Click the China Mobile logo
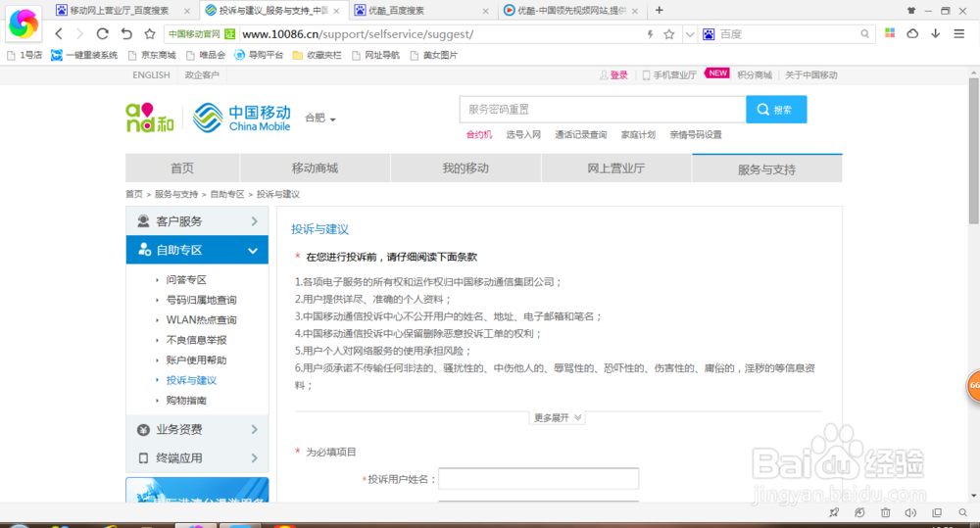This screenshot has height=528, width=980. [241, 118]
